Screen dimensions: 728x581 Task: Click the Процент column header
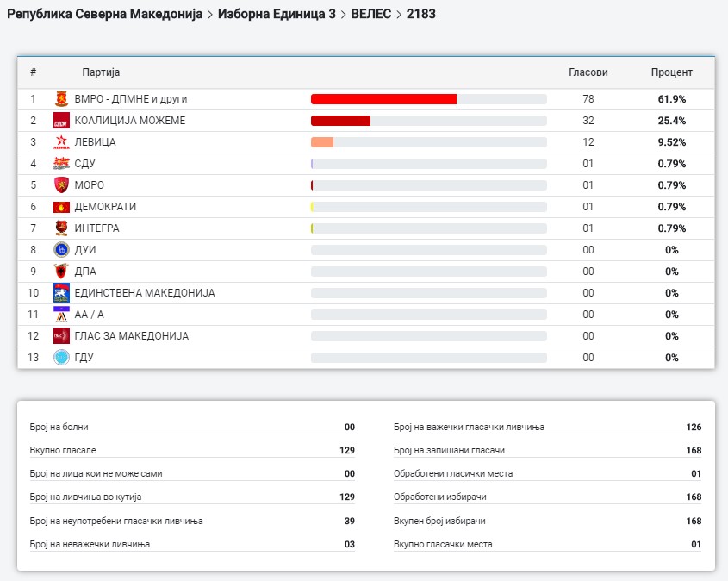point(671,72)
